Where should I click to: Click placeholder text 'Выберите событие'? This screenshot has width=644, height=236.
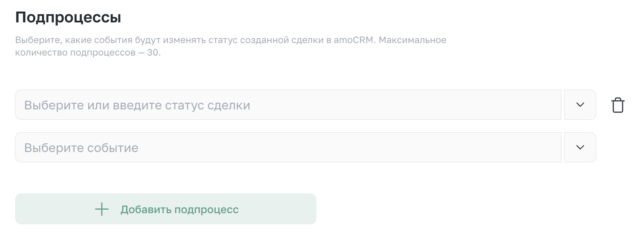click(81, 148)
